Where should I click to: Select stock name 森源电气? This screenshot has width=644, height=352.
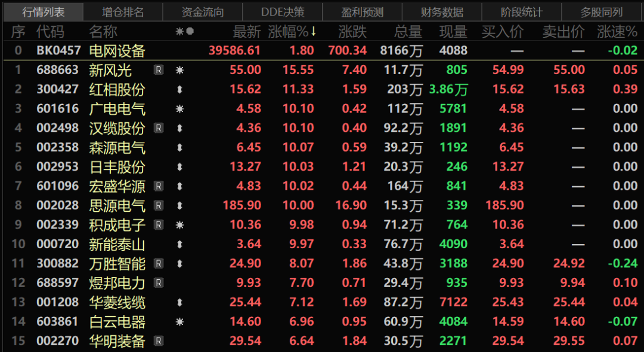coord(117,147)
